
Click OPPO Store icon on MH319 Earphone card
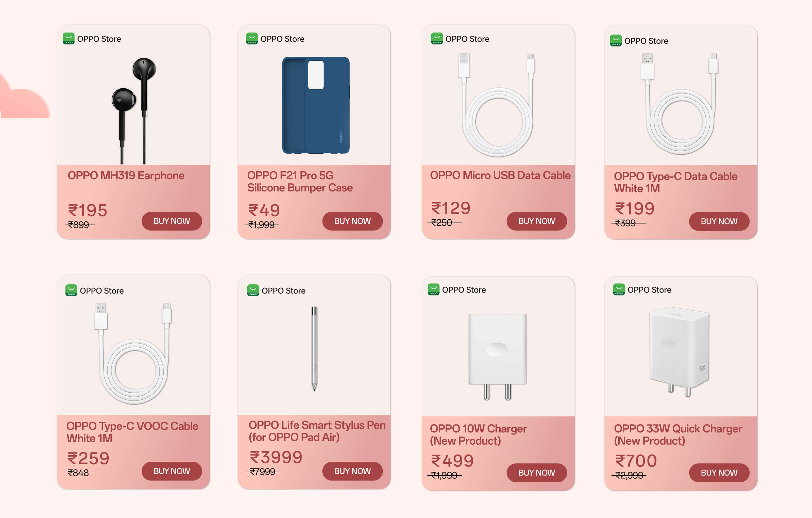(x=69, y=39)
